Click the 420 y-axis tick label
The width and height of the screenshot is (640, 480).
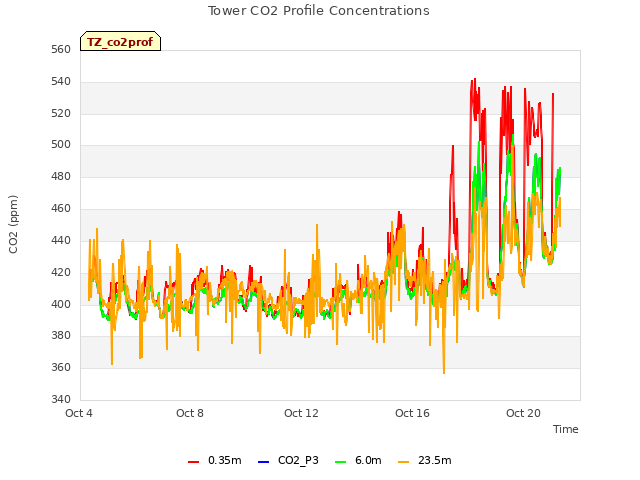[61, 272]
